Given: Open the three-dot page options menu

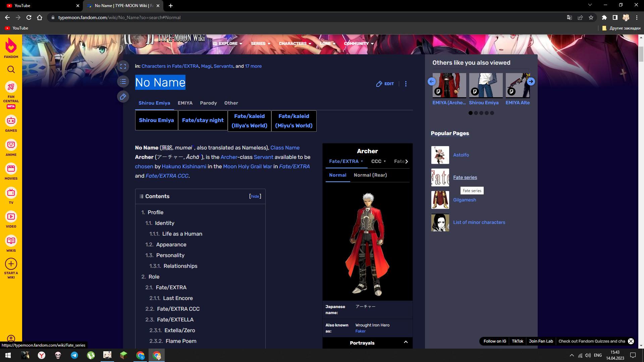Looking at the screenshot, I should point(406,84).
